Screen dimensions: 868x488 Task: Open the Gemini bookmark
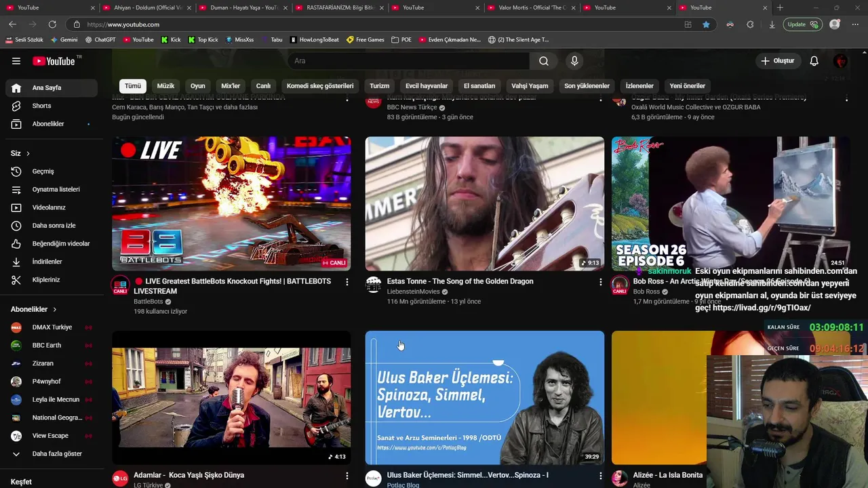63,39
